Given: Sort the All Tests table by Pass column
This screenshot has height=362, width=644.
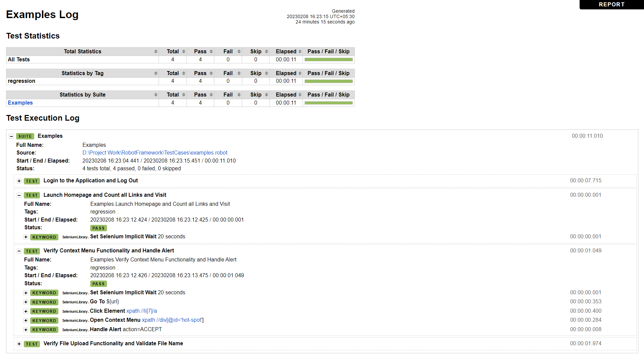Looking at the screenshot, I should point(211,51).
